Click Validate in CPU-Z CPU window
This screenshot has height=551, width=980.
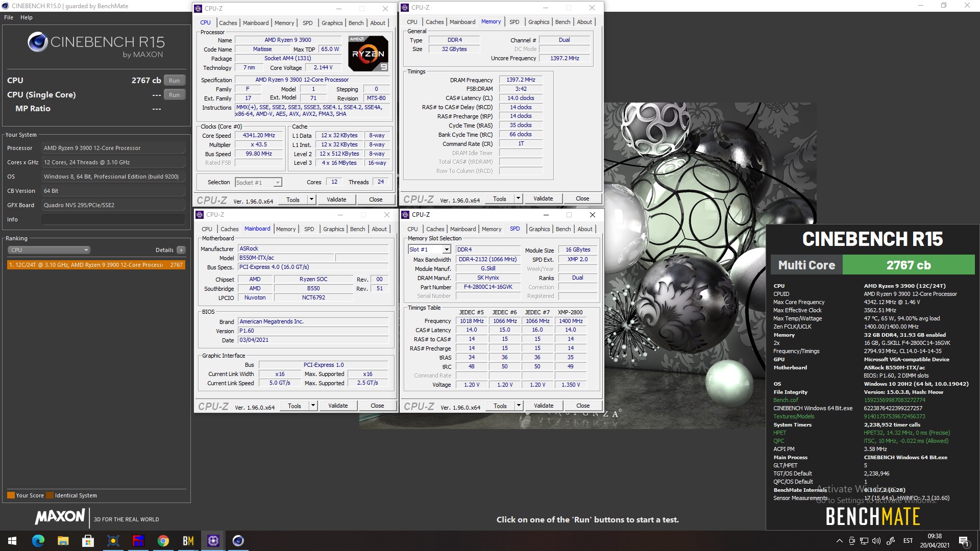point(336,199)
